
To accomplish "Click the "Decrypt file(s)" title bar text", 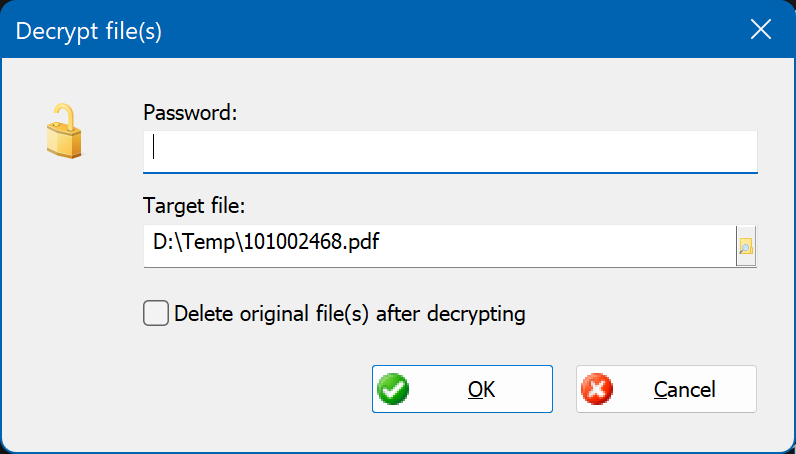I will [89, 31].
